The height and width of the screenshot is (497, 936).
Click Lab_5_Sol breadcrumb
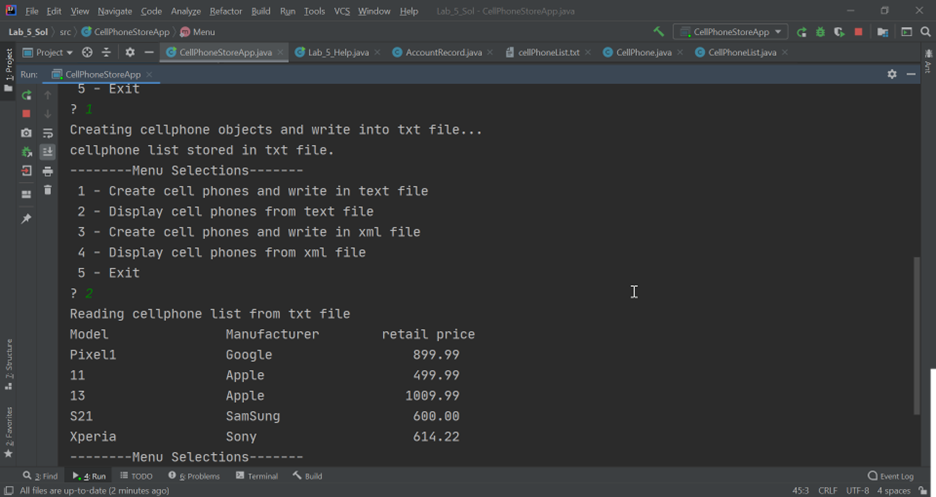28,32
